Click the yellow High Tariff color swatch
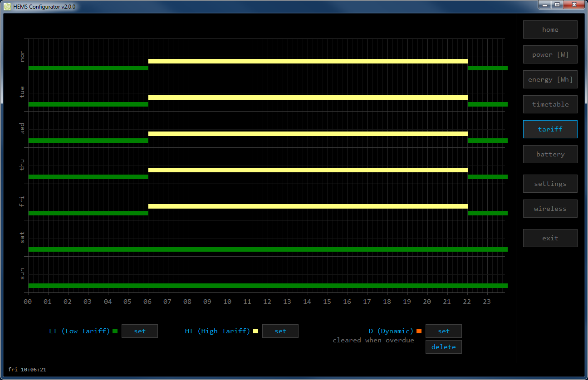The height and width of the screenshot is (380, 588). coord(256,331)
